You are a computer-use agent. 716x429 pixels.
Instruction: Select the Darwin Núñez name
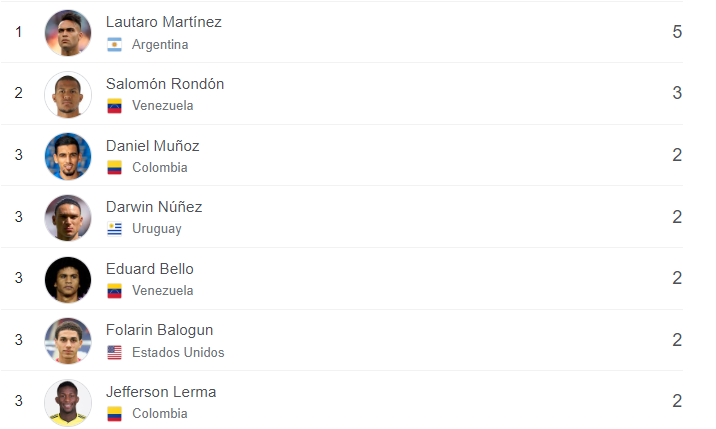(x=154, y=207)
